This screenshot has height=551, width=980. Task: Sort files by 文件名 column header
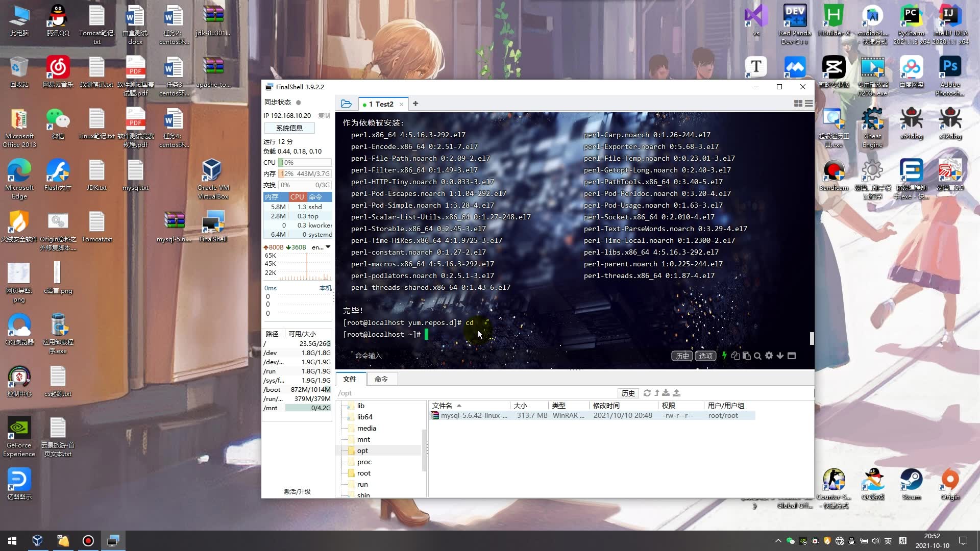click(470, 406)
